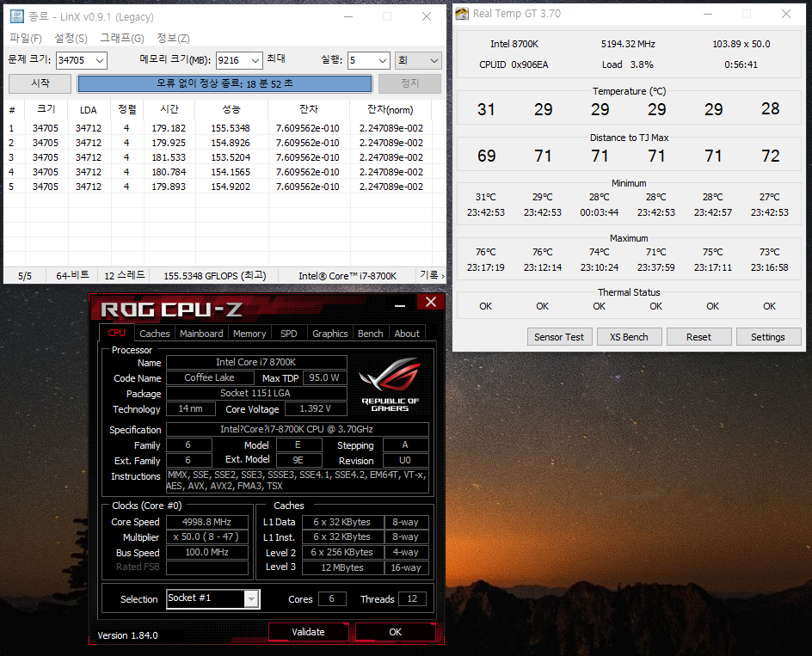Click the Republic of Gamers logo in CPU-Z
Image resolution: width=812 pixels, height=656 pixels.
(390, 384)
